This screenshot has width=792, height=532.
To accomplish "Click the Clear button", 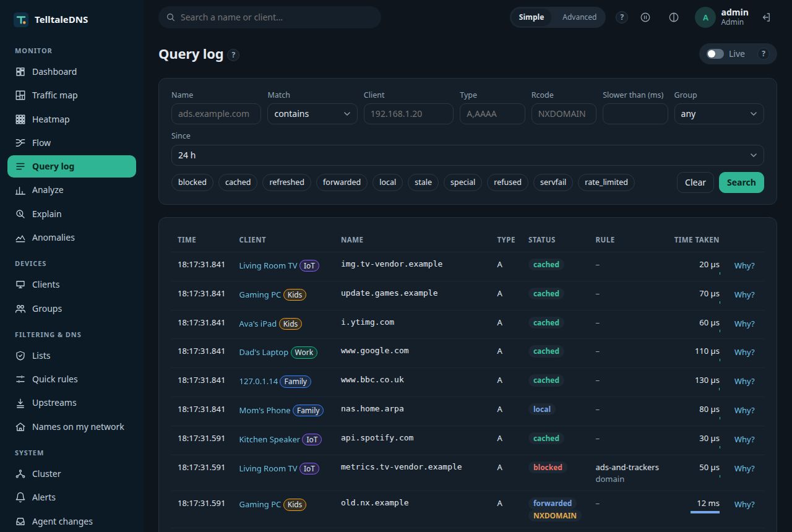I will tap(695, 182).
